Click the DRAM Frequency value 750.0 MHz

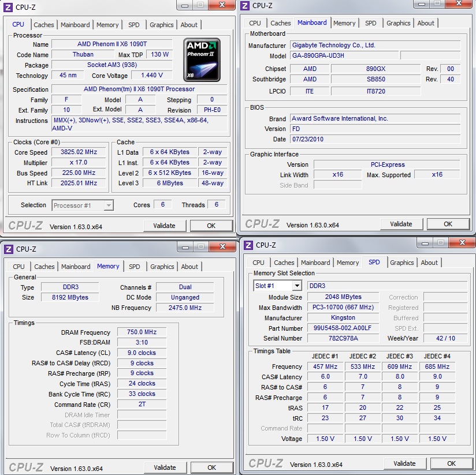tap(142, 332)
